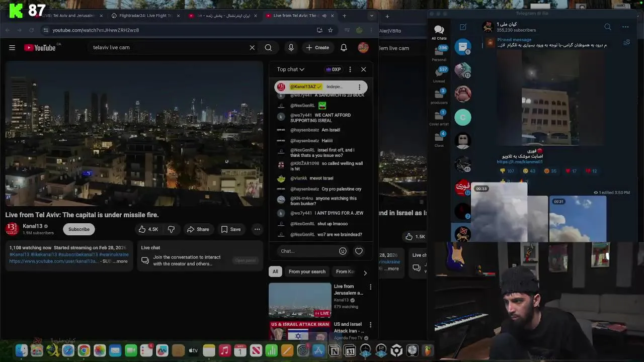Close the live chat panel
Image resolution: width=644 pixels, height=362 pixels.
(x=363, y=69)
